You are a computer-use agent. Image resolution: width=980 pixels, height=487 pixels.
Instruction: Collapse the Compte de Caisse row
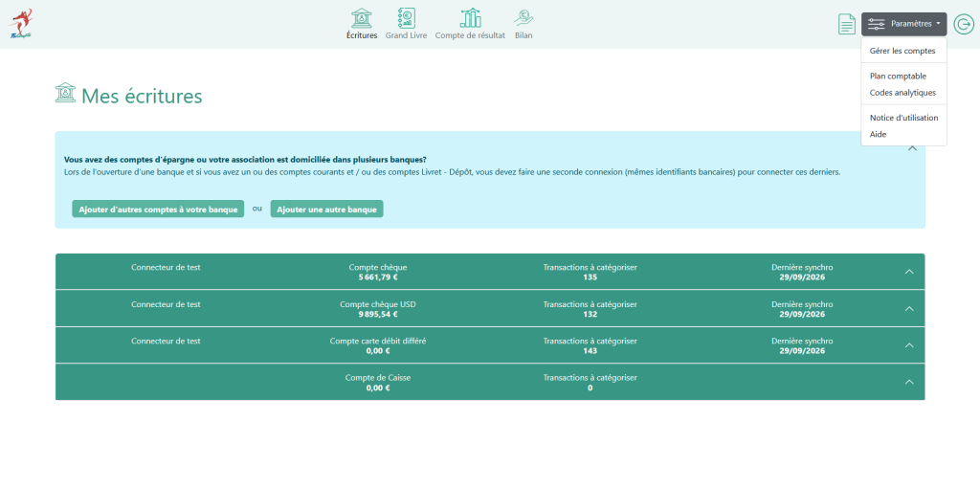coord(909,383)
